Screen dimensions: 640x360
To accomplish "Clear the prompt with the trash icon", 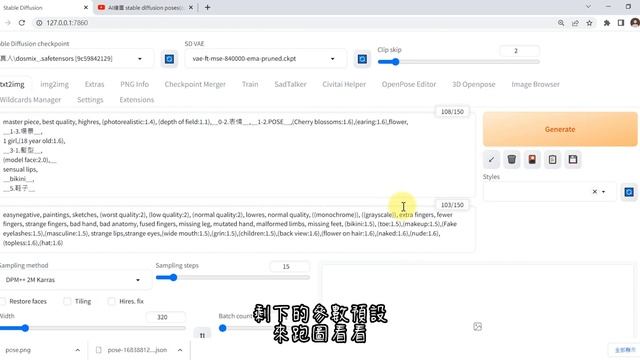I will (511, 160).
